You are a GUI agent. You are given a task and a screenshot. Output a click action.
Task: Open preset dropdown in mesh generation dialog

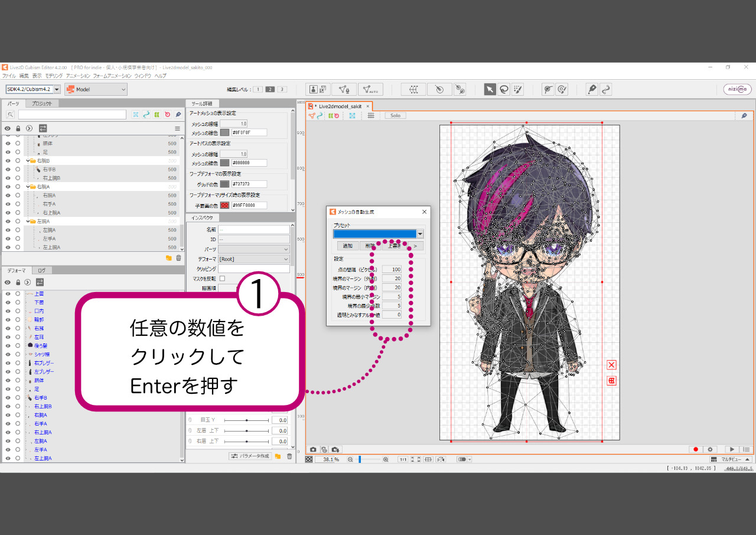tap(420, 234)
